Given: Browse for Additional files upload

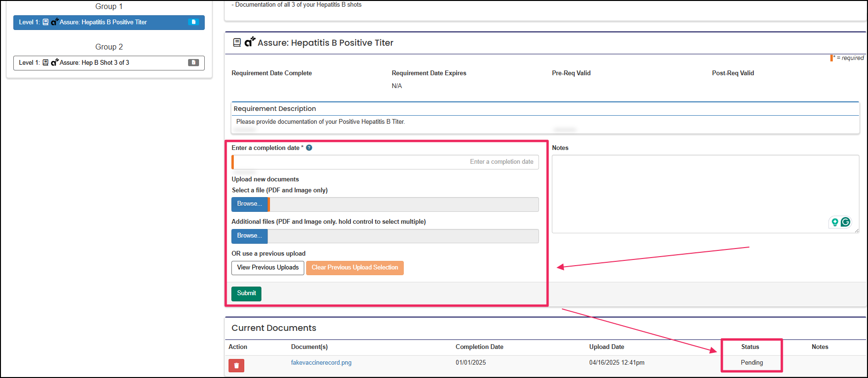Looking at the screenshot, I should pos(249,236).
